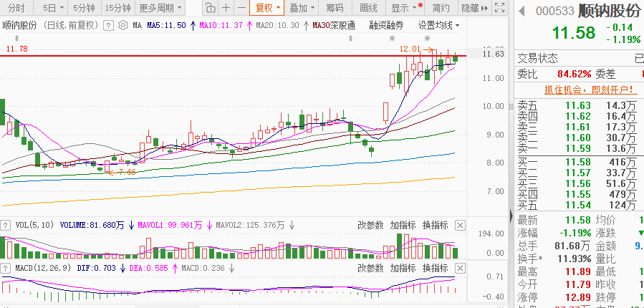The height and width of the screenshot is (308, 644).
Task: Click the 顺钠股份 stock name header
Action: point(609,11)
